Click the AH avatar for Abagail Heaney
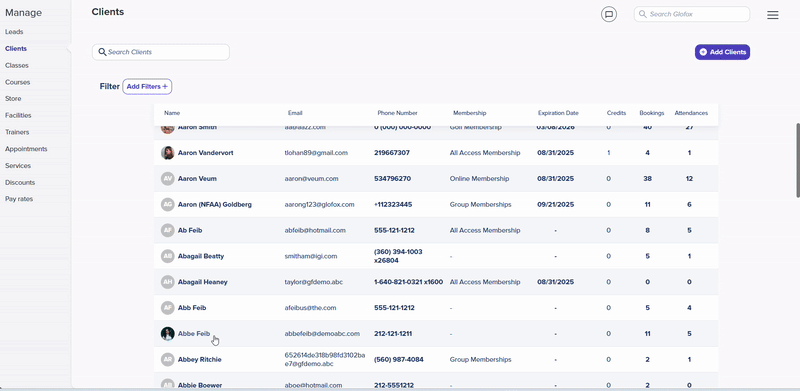Screen dimensions: 800x391 [167, 282]
